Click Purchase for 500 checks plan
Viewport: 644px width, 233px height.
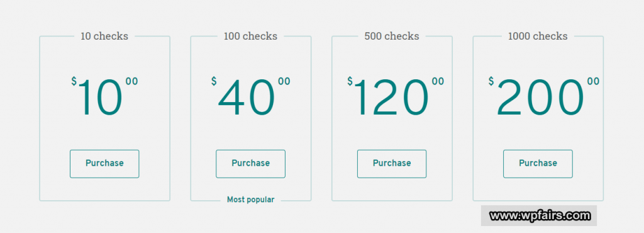pos(392,164)
